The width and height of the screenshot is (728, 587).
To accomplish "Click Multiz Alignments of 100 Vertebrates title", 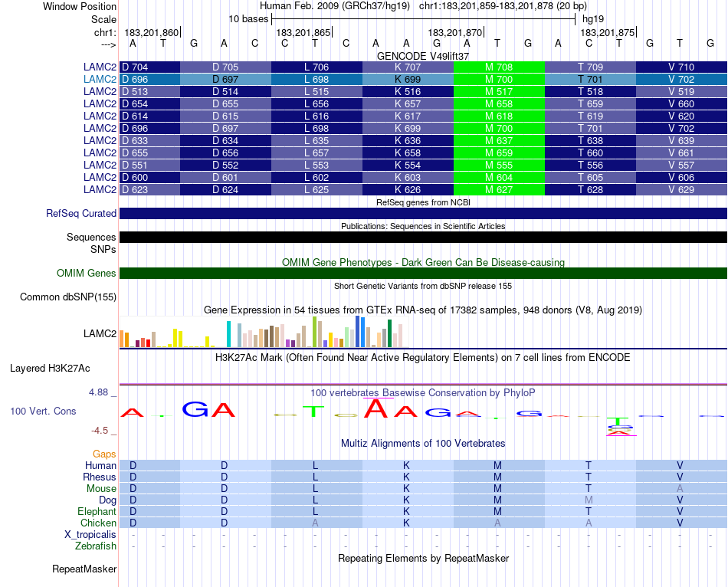I will (423, 443).
